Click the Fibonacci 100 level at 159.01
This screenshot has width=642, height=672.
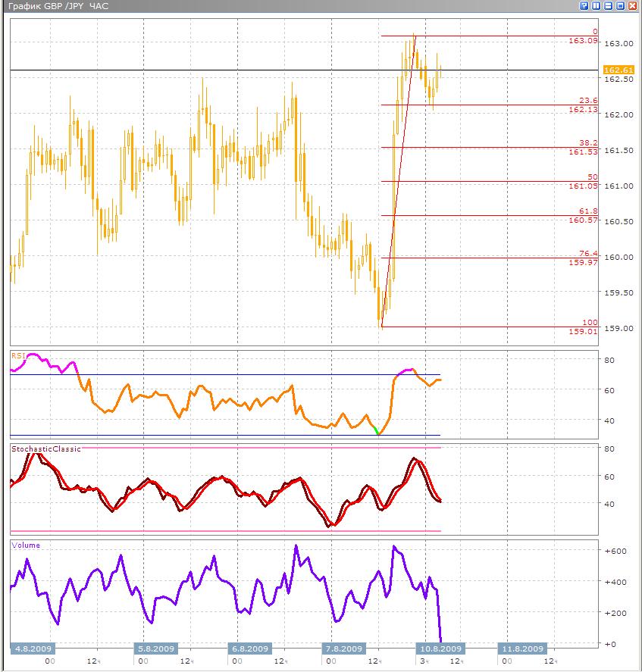(x=584, y=327)
